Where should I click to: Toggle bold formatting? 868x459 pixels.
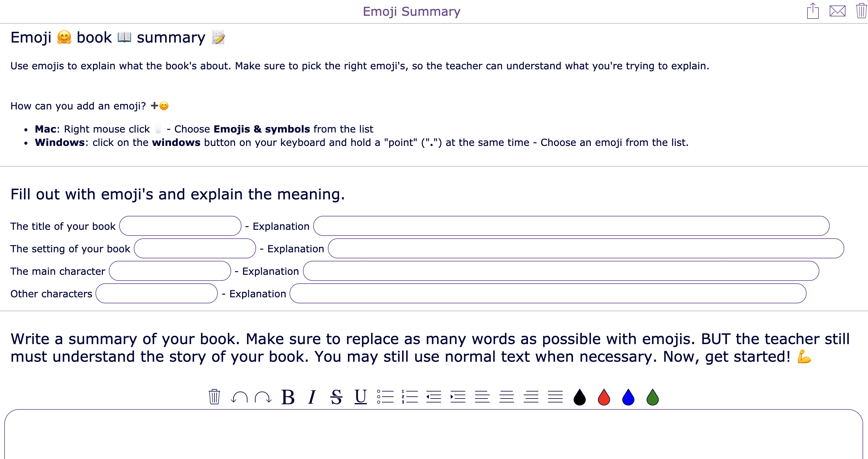pyautogui.click(x=287, y=397)
